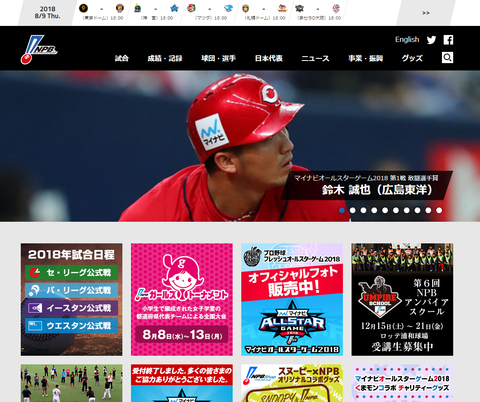Expand the 成績・記録 navigation menu

165,58
